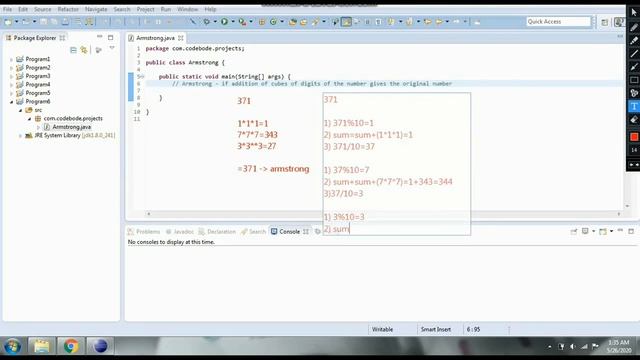Viewport: 640px width, 360px height.
Task: Expand the JRE System Library node
Action: click(20, 136)
